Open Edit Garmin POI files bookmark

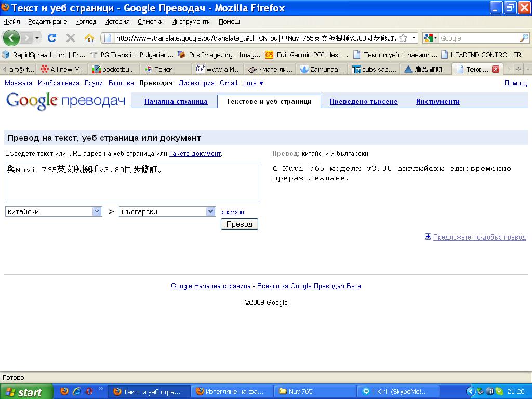tap(307, 55)
